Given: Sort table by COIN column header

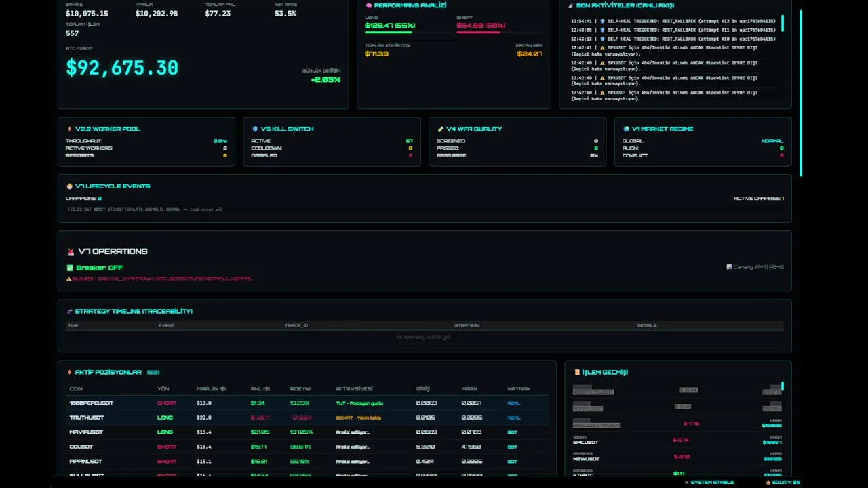Looking at the screenshot, I should [x=75, y=389].
